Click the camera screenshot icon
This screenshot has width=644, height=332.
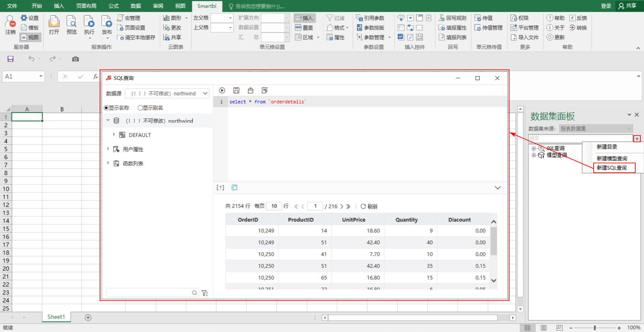click(76, 59)
